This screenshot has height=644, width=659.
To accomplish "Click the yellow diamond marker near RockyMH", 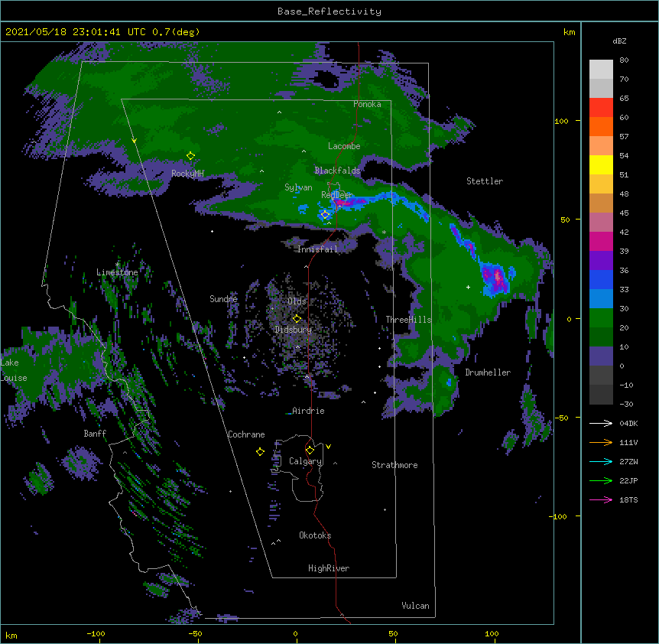I will pyautogui.click(x=190, y=156).
